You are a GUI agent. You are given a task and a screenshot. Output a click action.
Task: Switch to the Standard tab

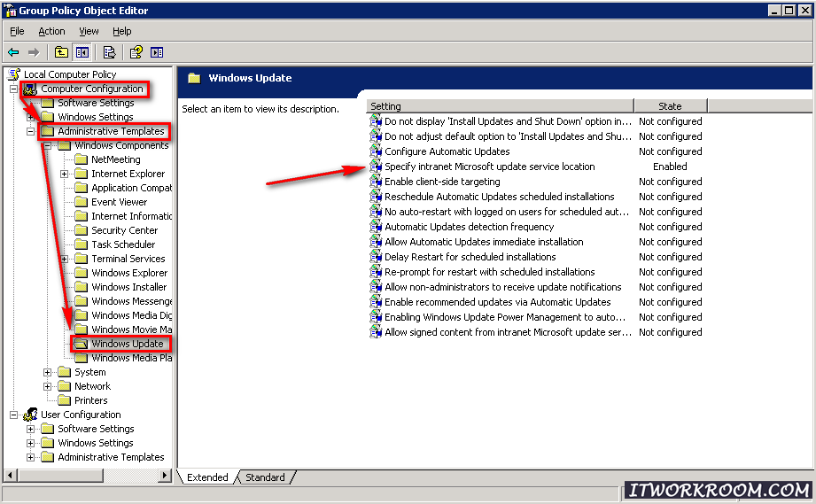(x=265, y=477)
